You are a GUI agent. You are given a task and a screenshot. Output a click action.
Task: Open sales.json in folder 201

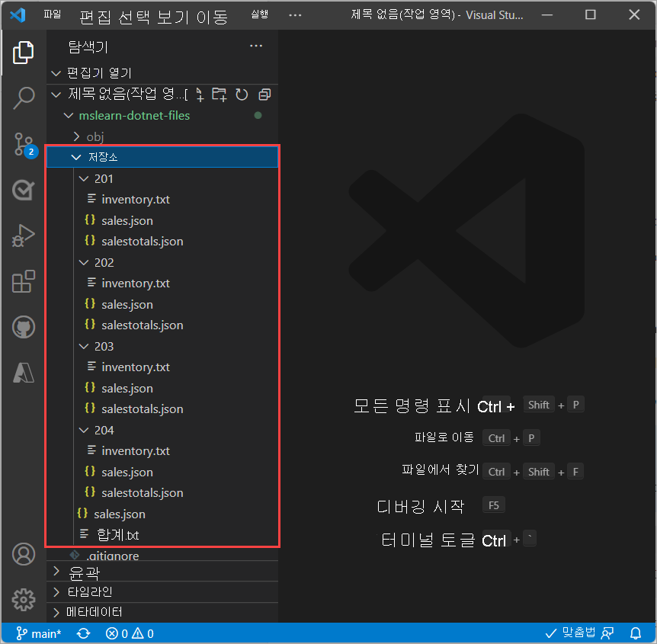(x=162, y=221)
